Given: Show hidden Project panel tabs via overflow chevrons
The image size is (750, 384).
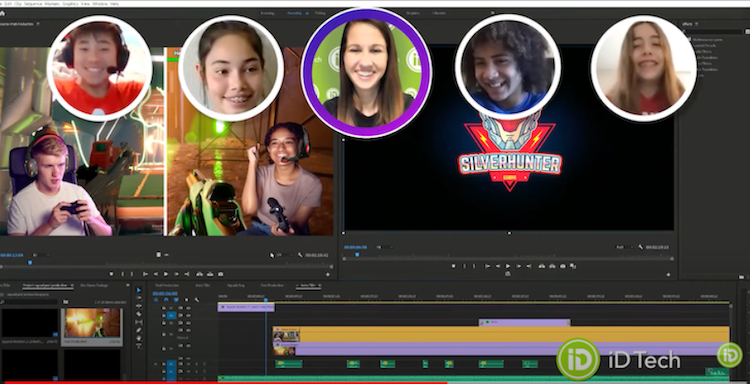Looking at the screenshot, I should (128, 285).
